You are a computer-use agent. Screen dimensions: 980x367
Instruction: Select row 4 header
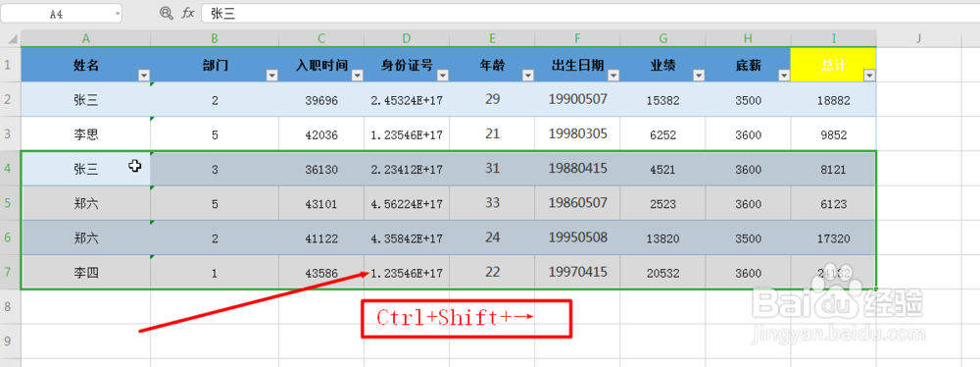point(10,169)
